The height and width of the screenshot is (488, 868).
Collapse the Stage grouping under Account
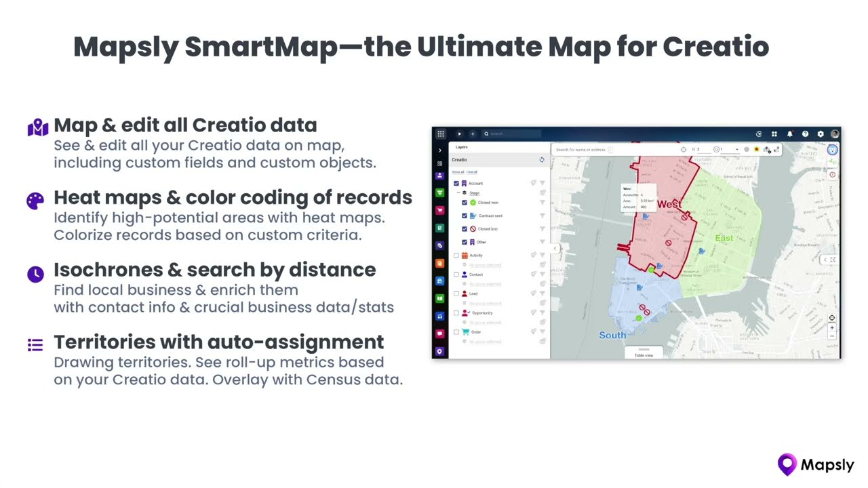click(x=458, y=193)
